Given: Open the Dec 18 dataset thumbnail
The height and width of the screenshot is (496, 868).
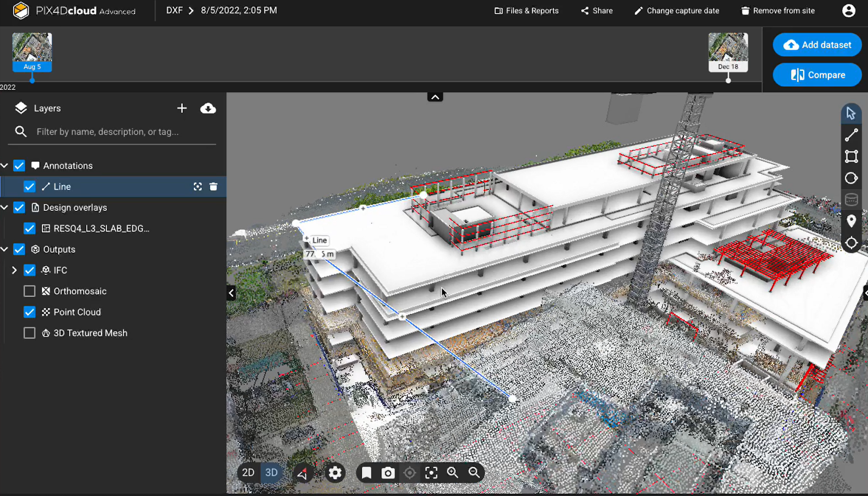Looking at the screenshot, I should point(728,52).
